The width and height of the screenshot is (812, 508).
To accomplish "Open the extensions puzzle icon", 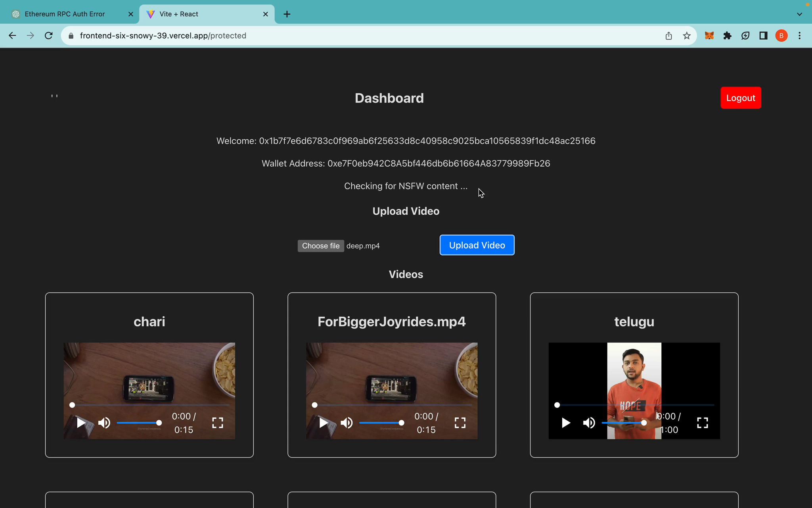I will coord(727,36).
